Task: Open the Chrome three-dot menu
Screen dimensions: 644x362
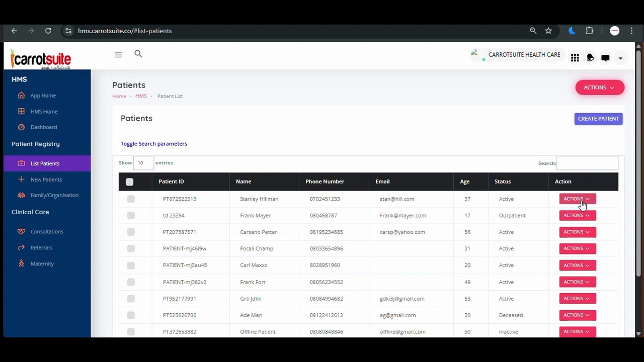Action: [x=632, y=31]
